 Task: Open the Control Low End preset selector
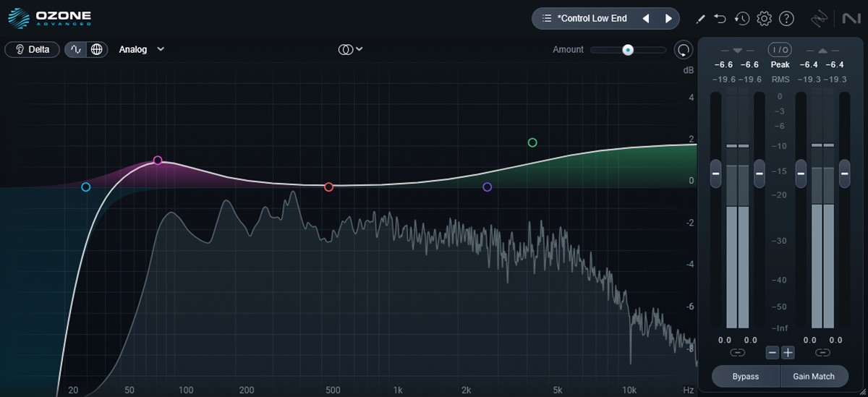pos(592,19)
